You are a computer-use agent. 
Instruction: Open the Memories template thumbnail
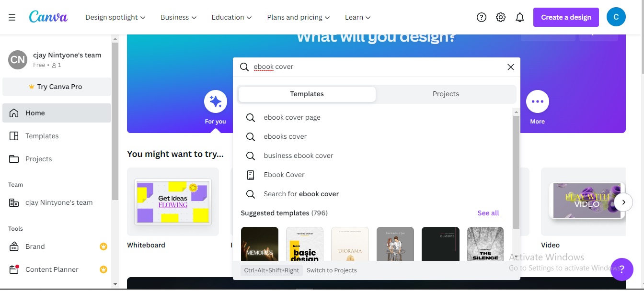click(260, 244)
